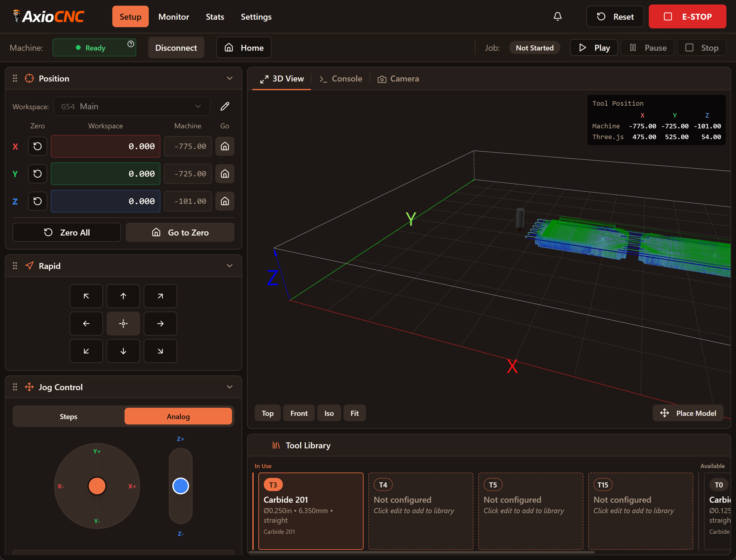Screen dimensions: 736x560
Task: Click the Place Model button
Action: point(688,413)
